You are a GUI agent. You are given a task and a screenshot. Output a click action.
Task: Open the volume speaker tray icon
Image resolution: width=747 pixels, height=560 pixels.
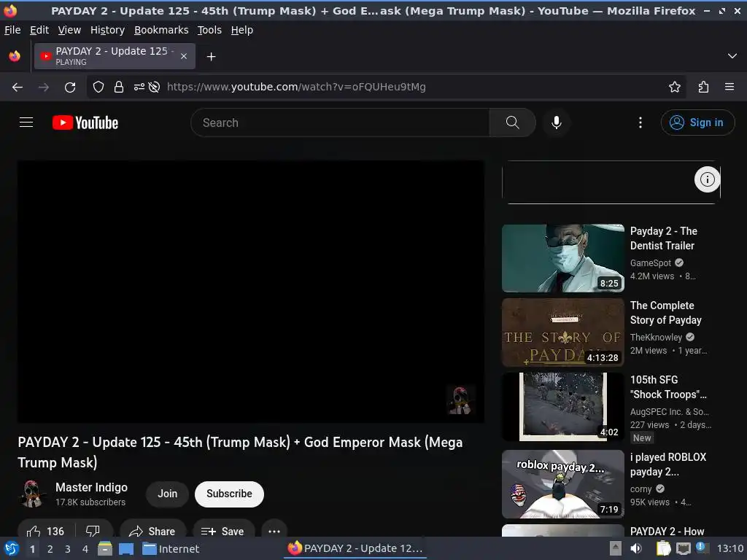[636, 548]
